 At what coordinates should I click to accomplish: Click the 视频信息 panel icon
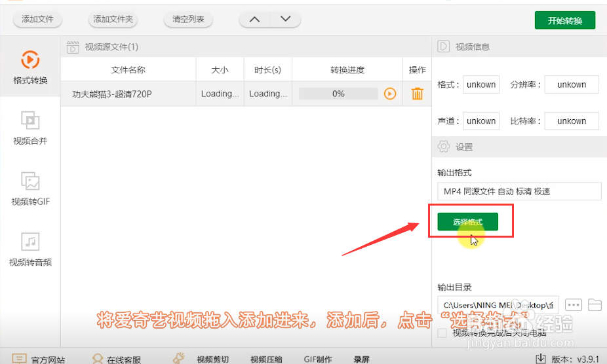click(443, 46)
